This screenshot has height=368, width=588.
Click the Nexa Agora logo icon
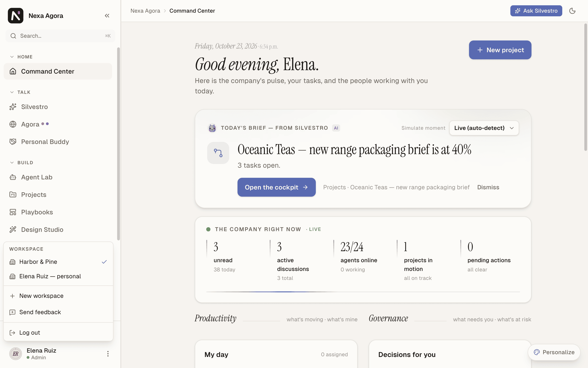tap(16, 16)
